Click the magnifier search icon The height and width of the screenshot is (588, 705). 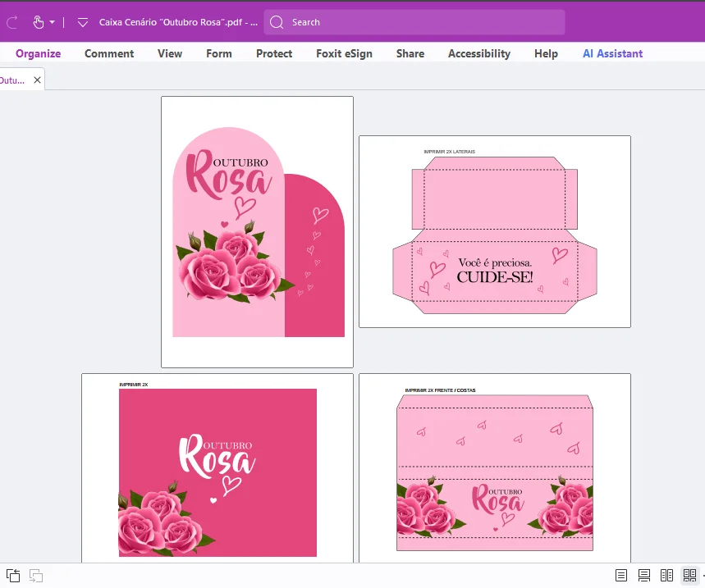[277, 22]
